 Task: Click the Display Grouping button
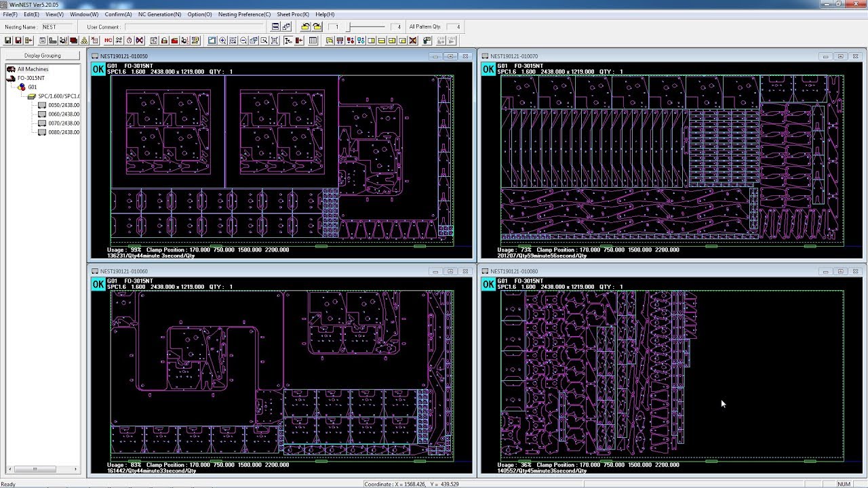pos(42,56)
